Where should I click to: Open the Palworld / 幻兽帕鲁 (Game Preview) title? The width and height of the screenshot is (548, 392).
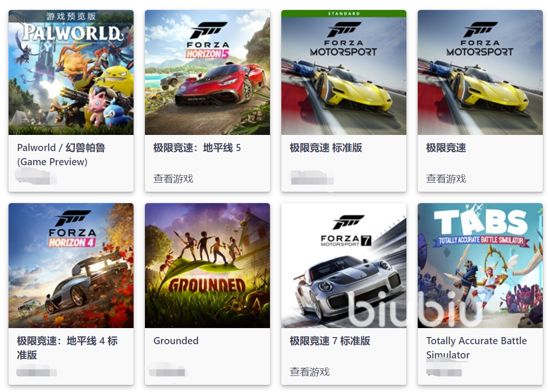click(61, 154)
